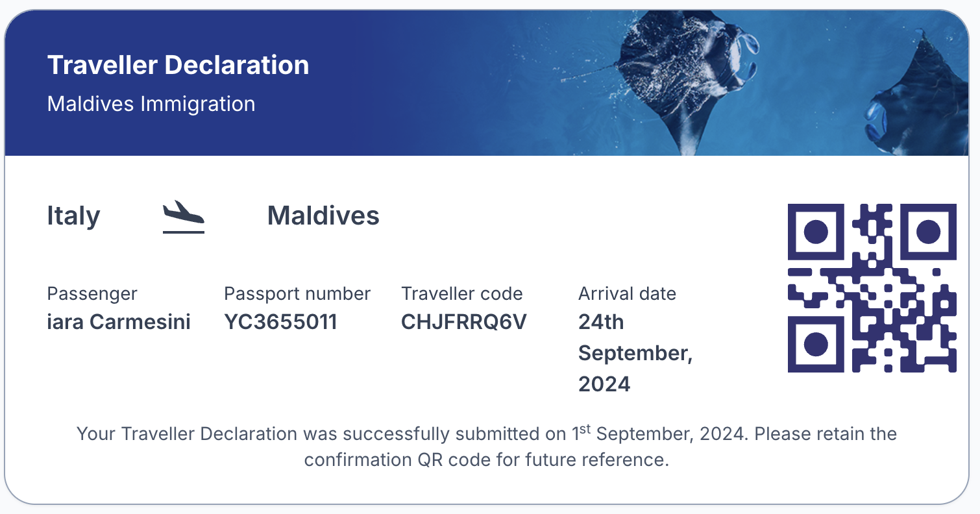The width and height of the screenshot is (980, 514).
Task: Select passenger name iara Carmesini
Action: coord(119,322)
